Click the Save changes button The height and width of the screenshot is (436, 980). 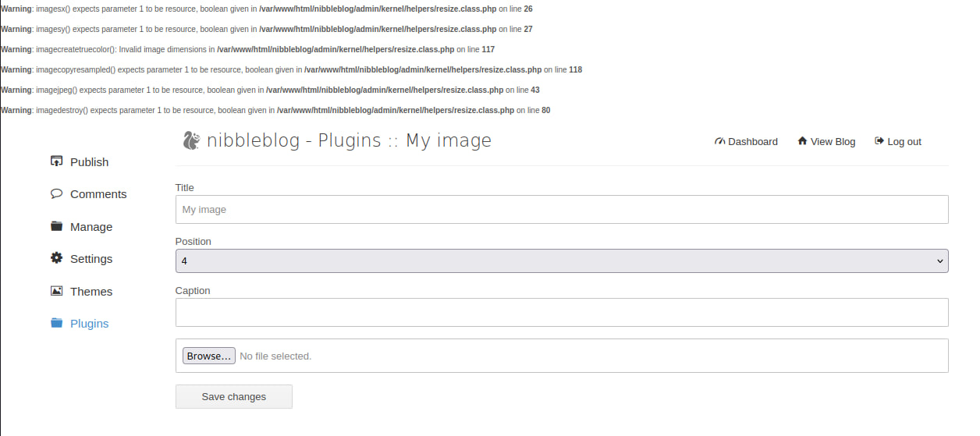tap(234, 396)
